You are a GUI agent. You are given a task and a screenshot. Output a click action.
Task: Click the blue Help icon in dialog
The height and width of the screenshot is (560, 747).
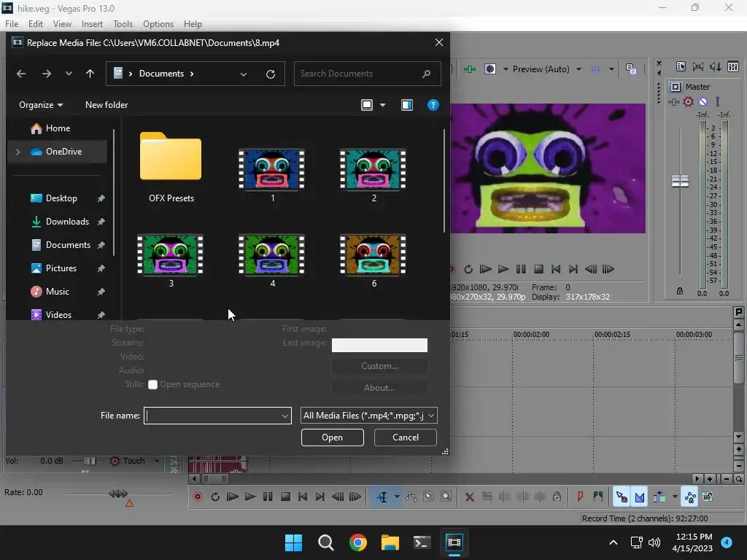[433, 105]
